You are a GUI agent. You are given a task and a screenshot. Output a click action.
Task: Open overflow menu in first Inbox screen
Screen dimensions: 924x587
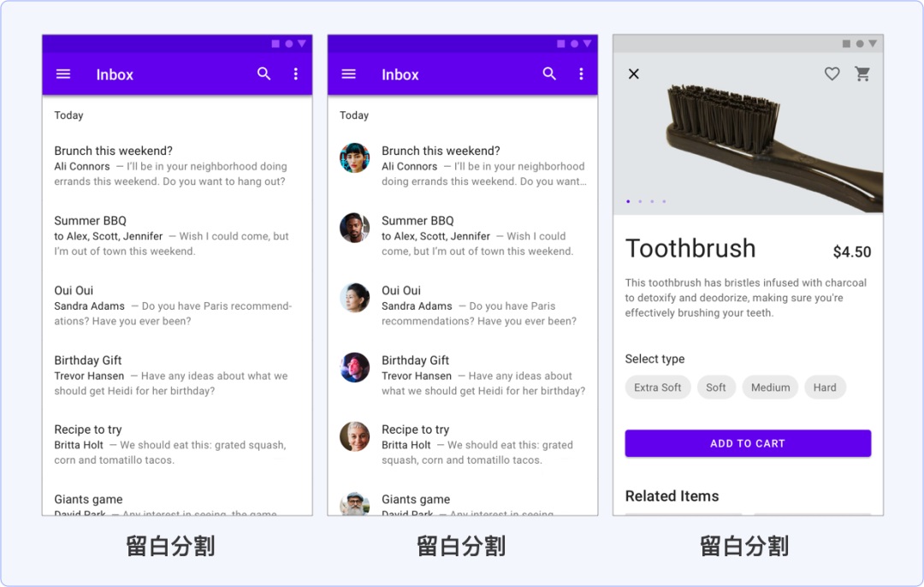pyautogui.click(x=296, y=74)
